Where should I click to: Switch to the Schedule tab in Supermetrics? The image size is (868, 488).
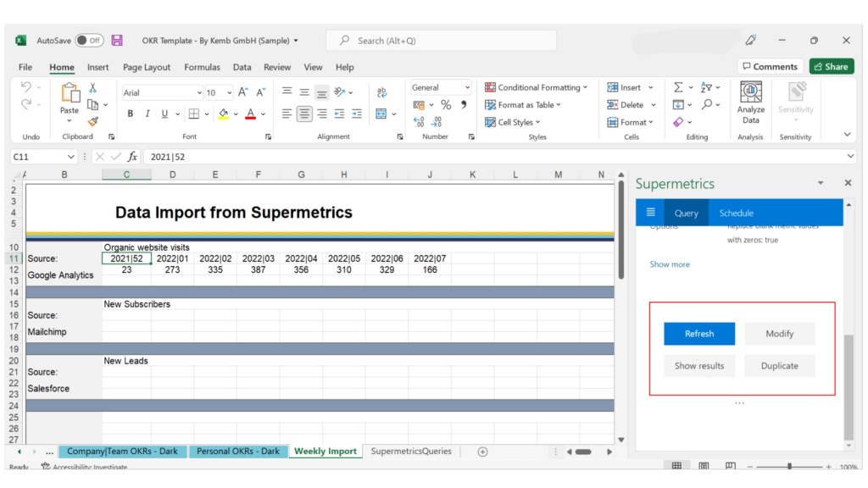point(737,213)
